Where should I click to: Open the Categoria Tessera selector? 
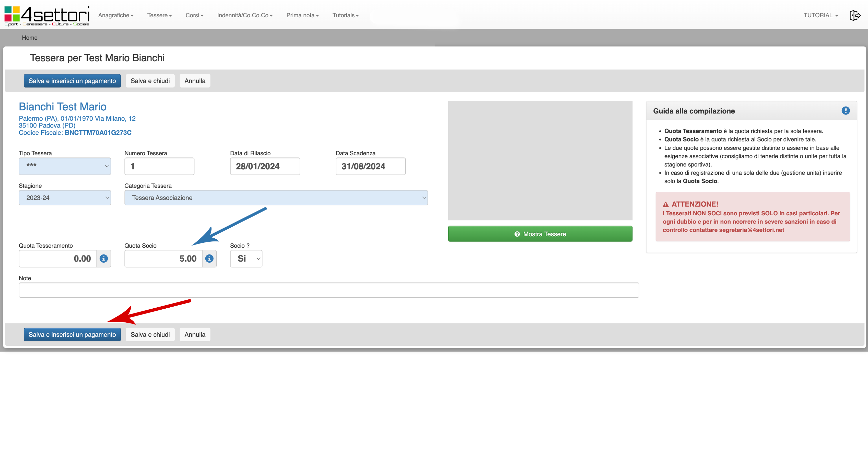[x=276, y=198]
